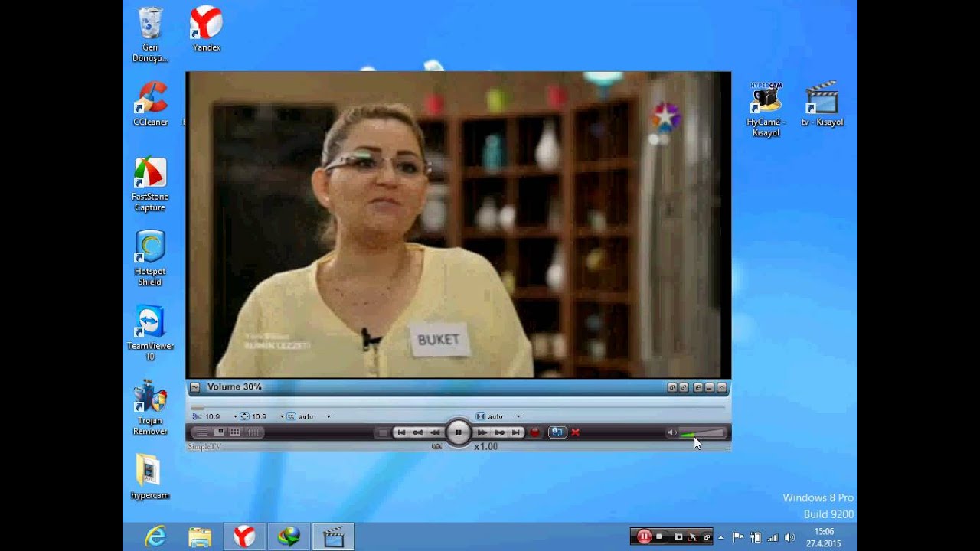This screenshot has width=980, height=551.
Task: Open File Explorer from taskbar
Action: coord(200,537)
